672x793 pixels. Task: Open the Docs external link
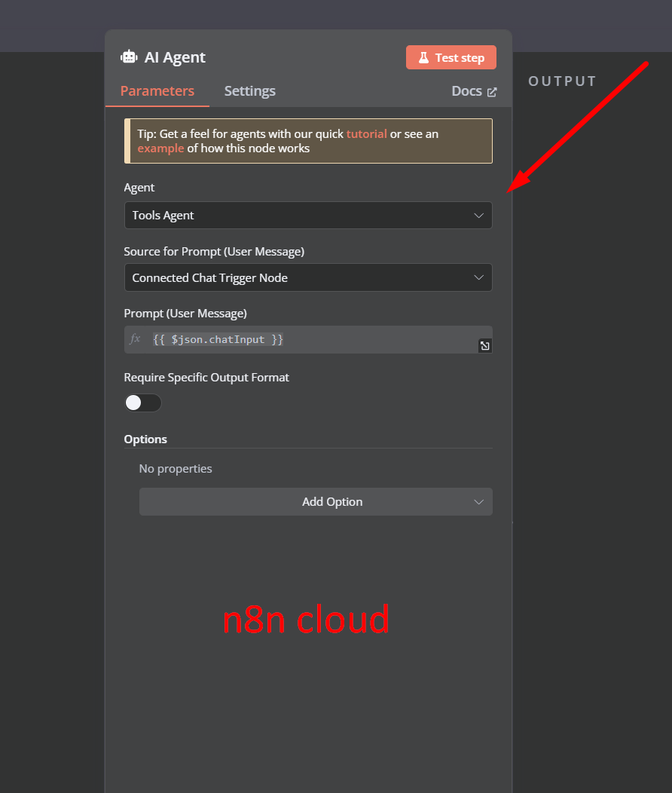point(474,91)
